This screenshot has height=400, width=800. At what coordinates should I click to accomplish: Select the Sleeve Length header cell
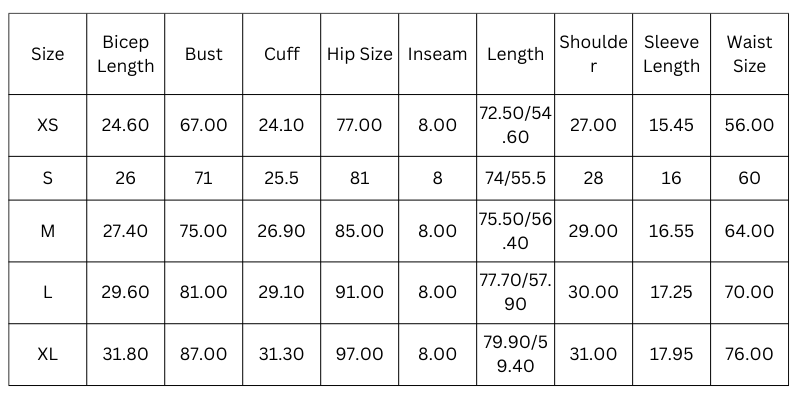point(671,54)
